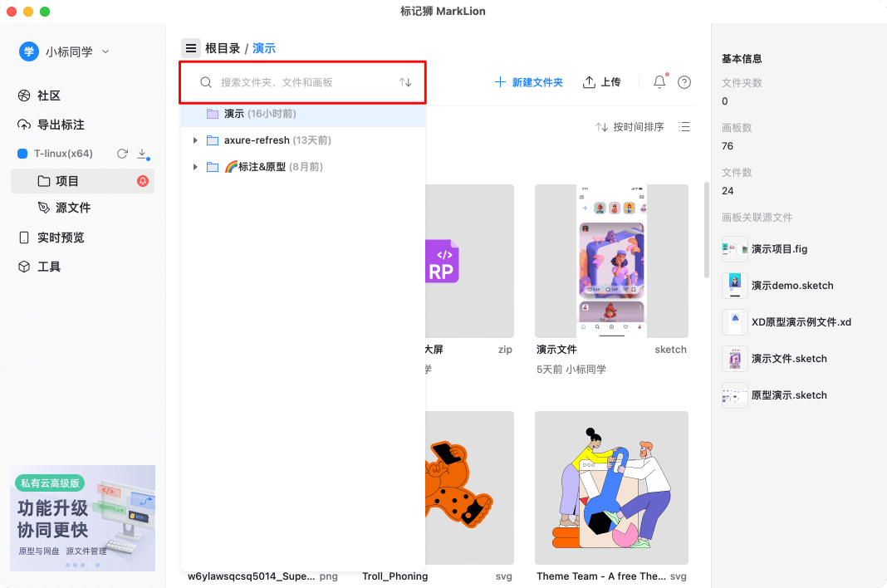Open the 小标同学 account dropdown
The width and height of the screenshot is (887, 588).
pyautogui.click(x=105, y=51)
